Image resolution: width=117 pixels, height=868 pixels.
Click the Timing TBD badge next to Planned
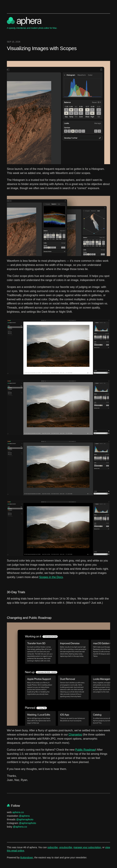41,708
